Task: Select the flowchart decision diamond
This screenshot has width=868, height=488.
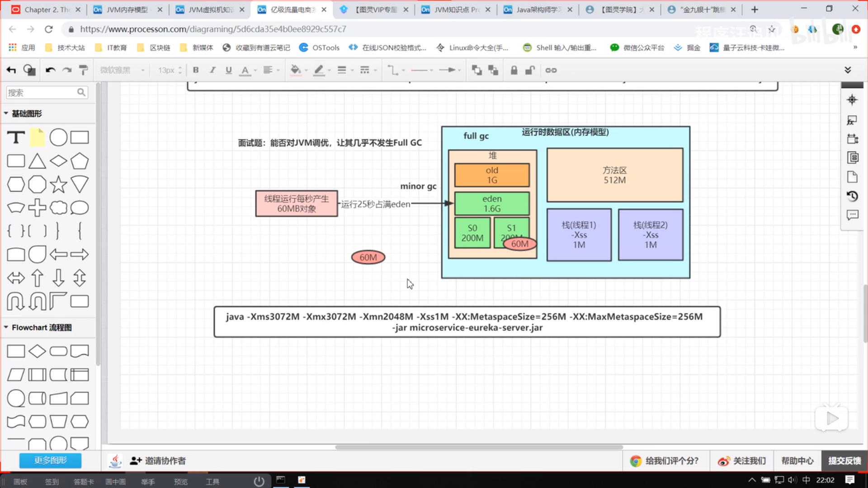Action: click(37, 351)
